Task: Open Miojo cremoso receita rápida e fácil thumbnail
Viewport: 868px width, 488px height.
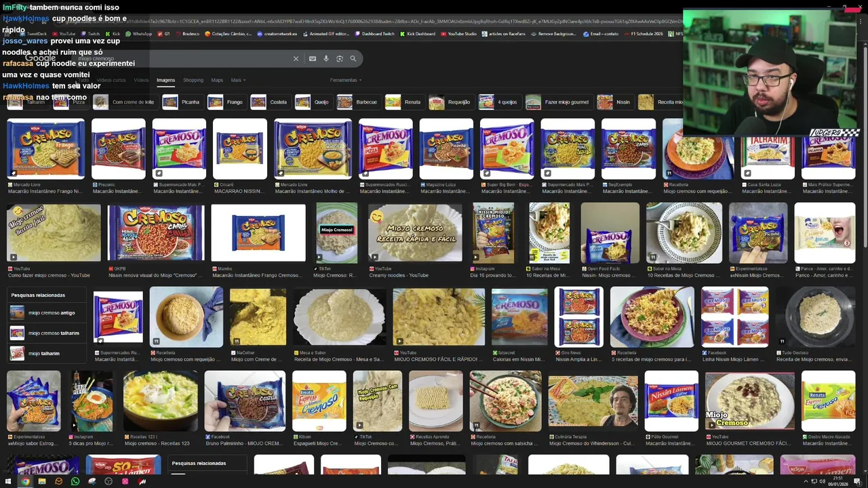Action: pos(415,232)
